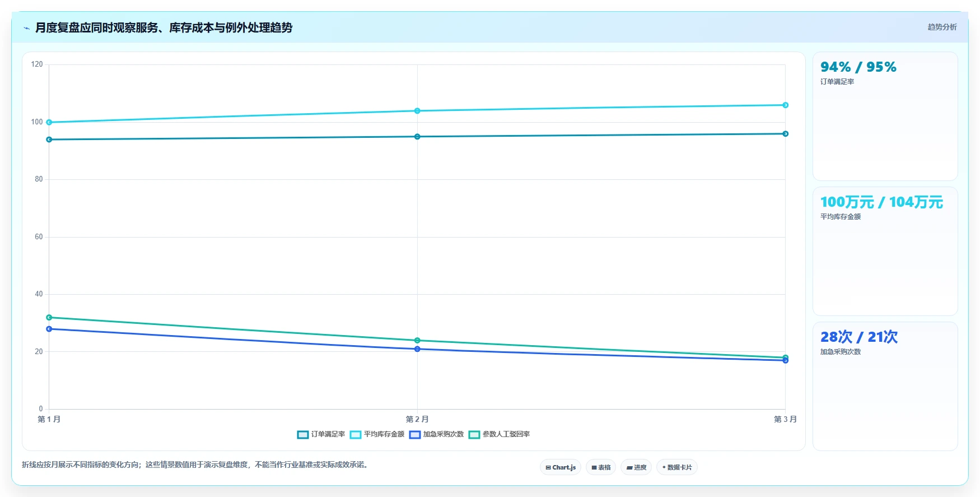Click the 28次 / 21次 card value

point(859,337)
